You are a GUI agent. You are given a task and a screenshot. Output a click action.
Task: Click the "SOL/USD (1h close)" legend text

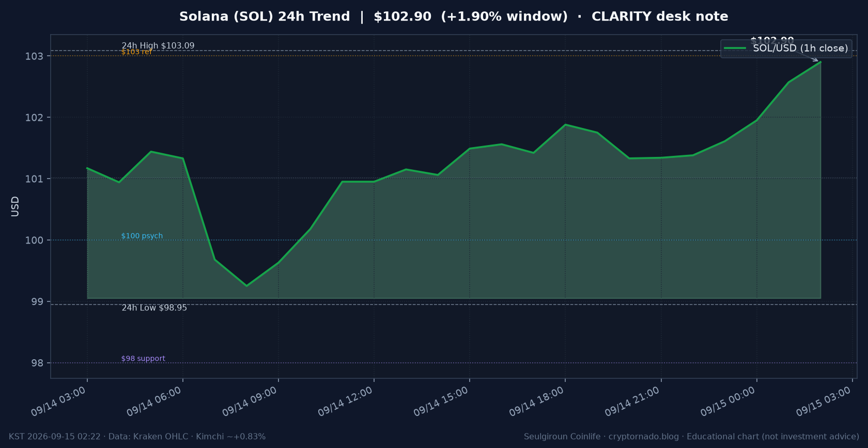click(x=800, y=49)
